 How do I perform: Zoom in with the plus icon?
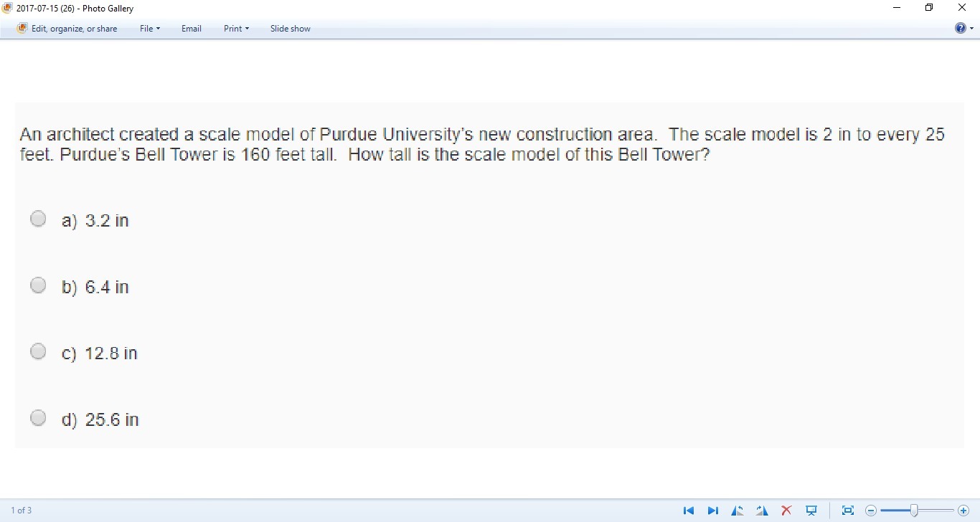(963, 511)
